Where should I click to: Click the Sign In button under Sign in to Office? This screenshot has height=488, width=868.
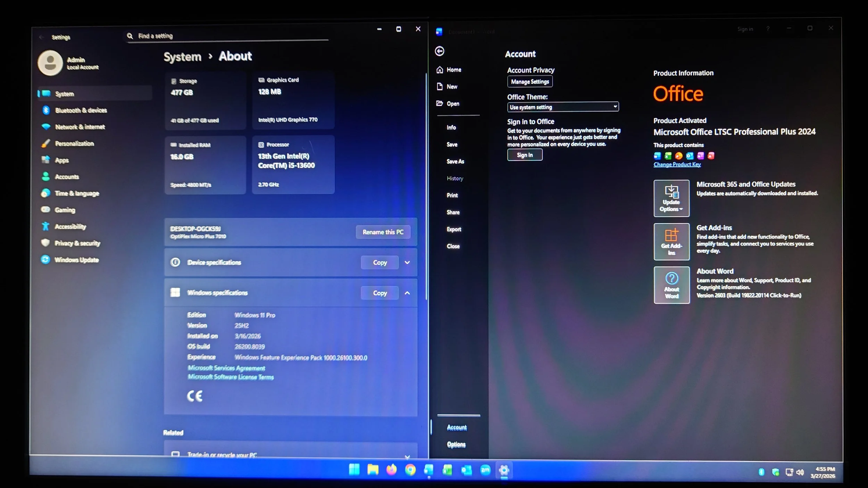click(525, 155)
